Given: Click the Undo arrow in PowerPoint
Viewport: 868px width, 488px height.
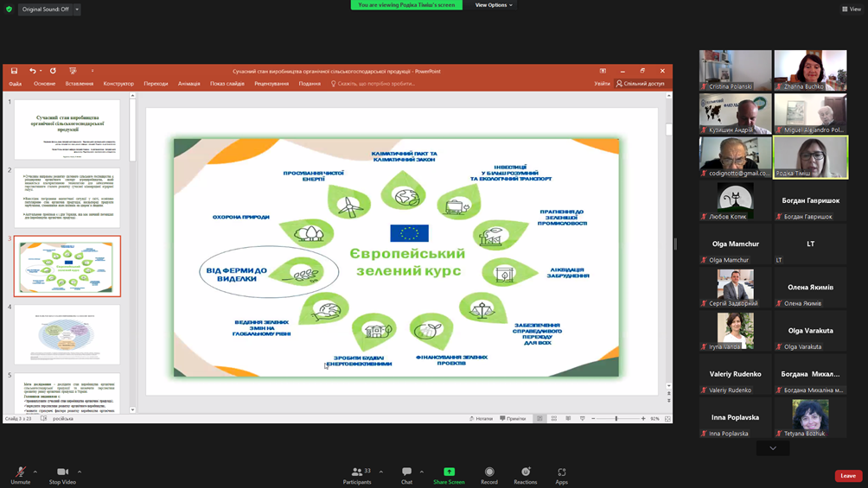Looking at the screenshot, I should coord(33,71).
